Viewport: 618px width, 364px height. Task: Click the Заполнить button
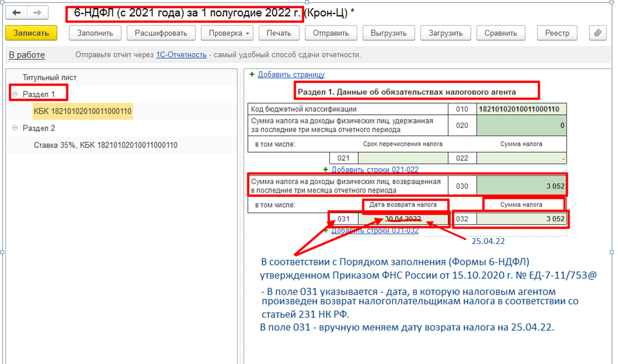pos(95,33)
